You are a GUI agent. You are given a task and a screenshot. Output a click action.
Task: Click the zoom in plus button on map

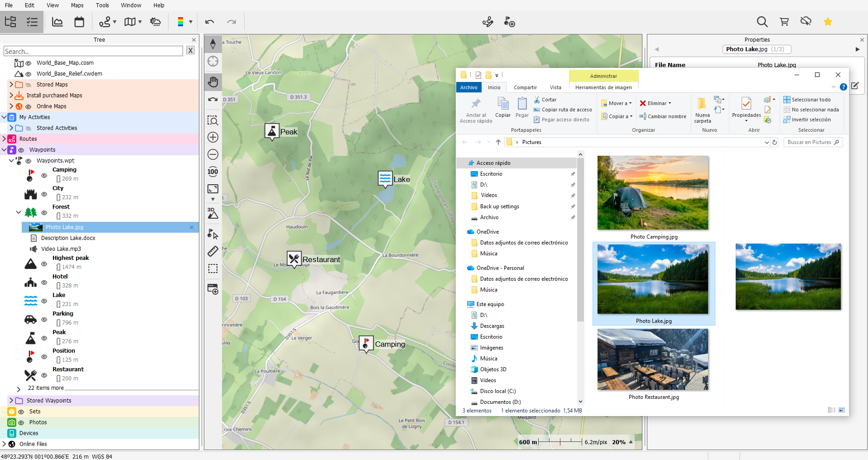[x=213, y=137]
